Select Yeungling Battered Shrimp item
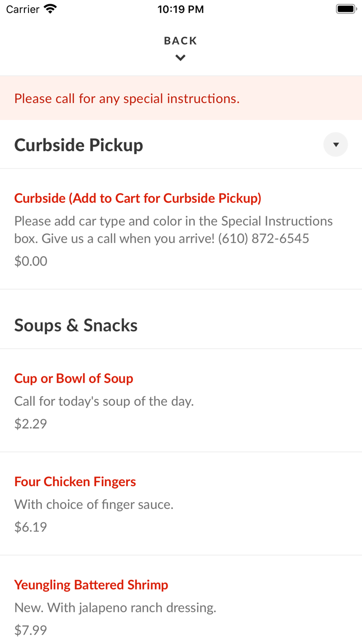Viewport: 362px width, 644px height. coord(91,585)
